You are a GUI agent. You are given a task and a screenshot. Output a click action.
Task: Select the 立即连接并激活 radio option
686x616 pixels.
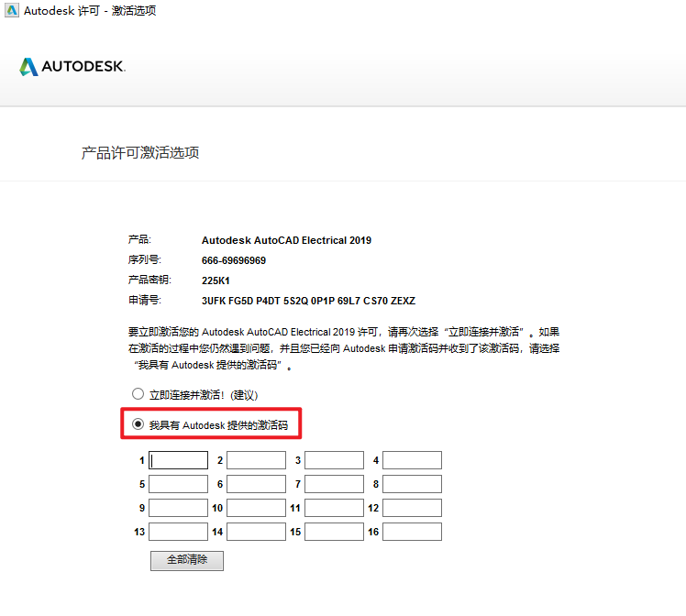138,394
